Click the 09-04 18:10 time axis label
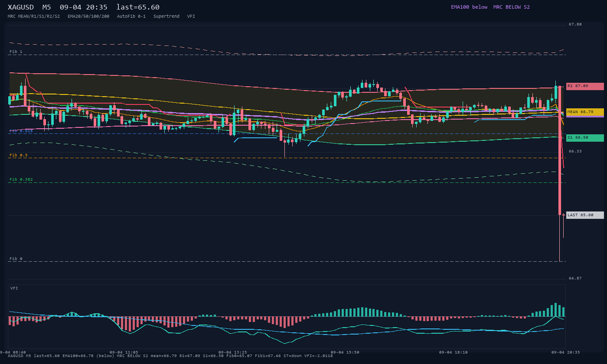The image size is (607, 364). pyautogui.click(x=454, y=352)
